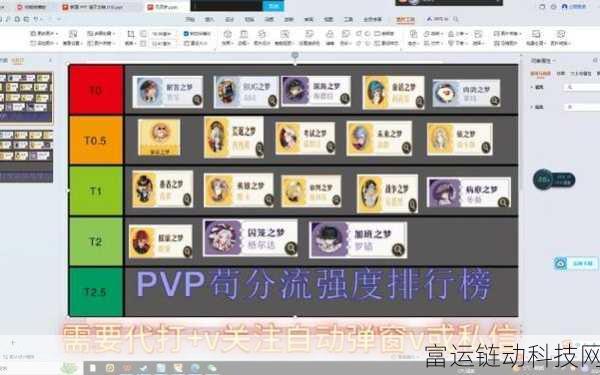The height and width of the screenshot is (375, 600).
Task: Open the 设计 (Design) ribbon tab
Action: click(229, 19)
